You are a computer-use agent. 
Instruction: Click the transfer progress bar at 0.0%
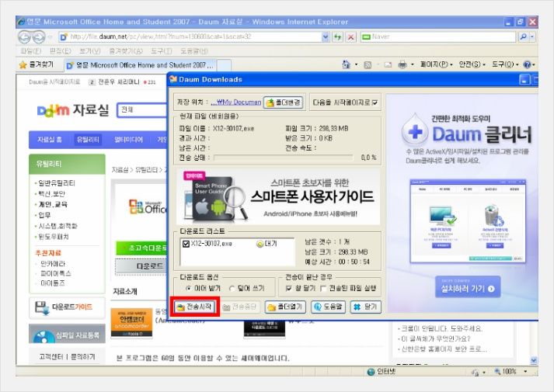pos(284,158)
